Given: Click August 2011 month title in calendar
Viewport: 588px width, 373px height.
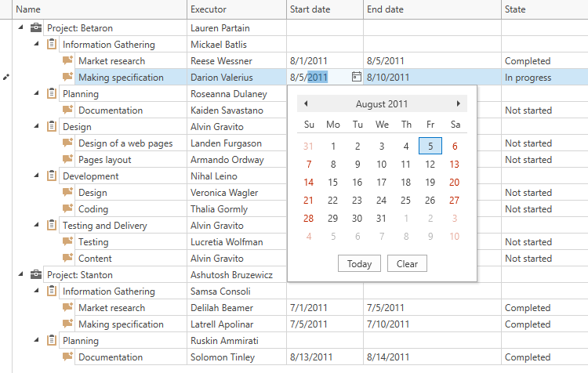Looking at the screenshot, I should point(382,103).
